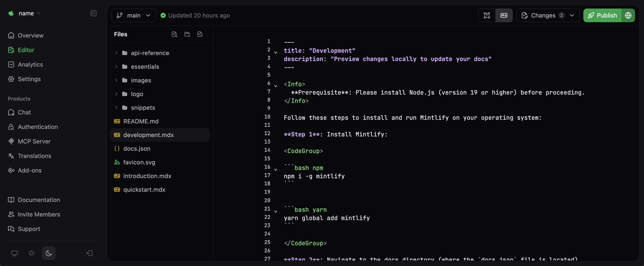Collapse the Info block at line 6

[x=276, y=86]
